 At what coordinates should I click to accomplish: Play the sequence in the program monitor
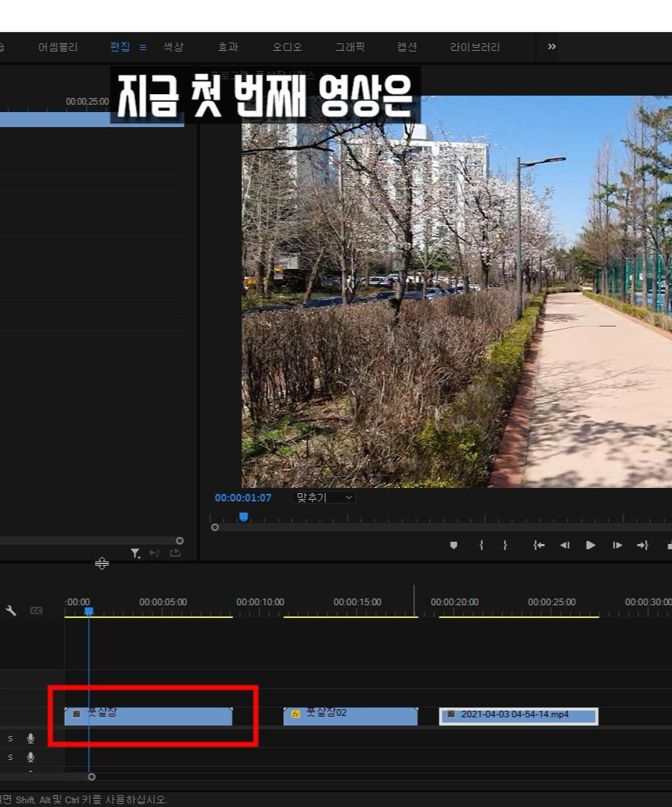pos(591,545)
